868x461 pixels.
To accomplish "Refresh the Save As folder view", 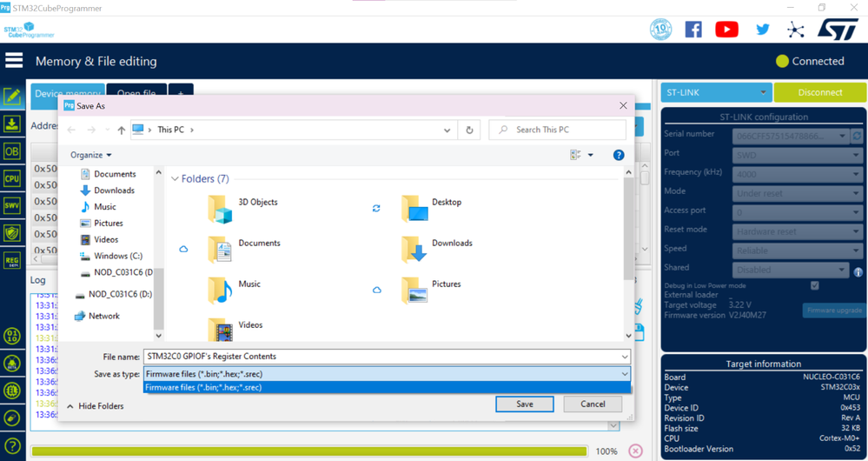I will tap(469, 130).
